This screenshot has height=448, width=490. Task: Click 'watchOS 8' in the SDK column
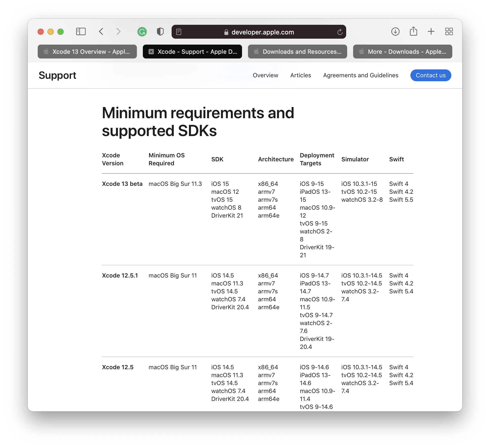pos(226,208)
